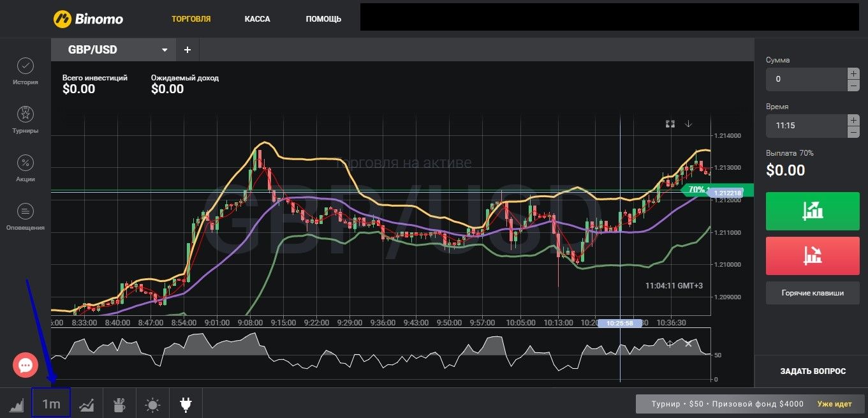This screenshot has width=868, height=418.
Task: Expand the chart to fullscreen
Action: [670, 124]
